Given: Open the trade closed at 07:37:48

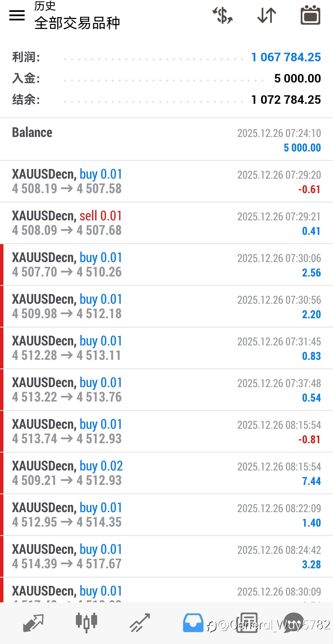Looking at the screenshot, I should click(166, 390).
